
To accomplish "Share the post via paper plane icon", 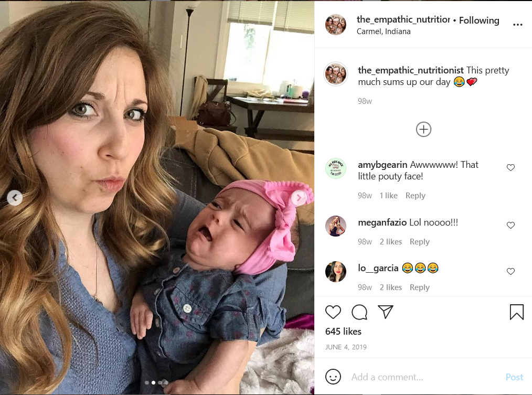I will [386, 312].
